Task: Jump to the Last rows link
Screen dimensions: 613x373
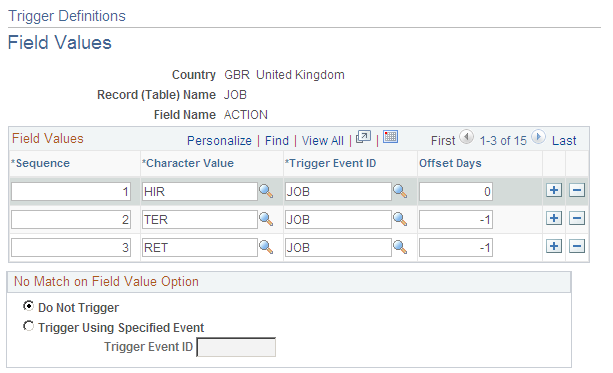Action: tap(564, 141)
